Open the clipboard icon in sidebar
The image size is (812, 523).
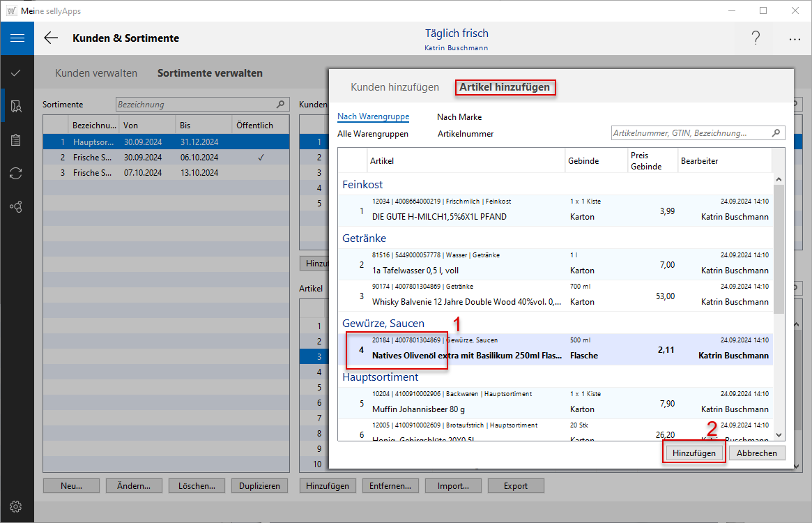[16, 140]
